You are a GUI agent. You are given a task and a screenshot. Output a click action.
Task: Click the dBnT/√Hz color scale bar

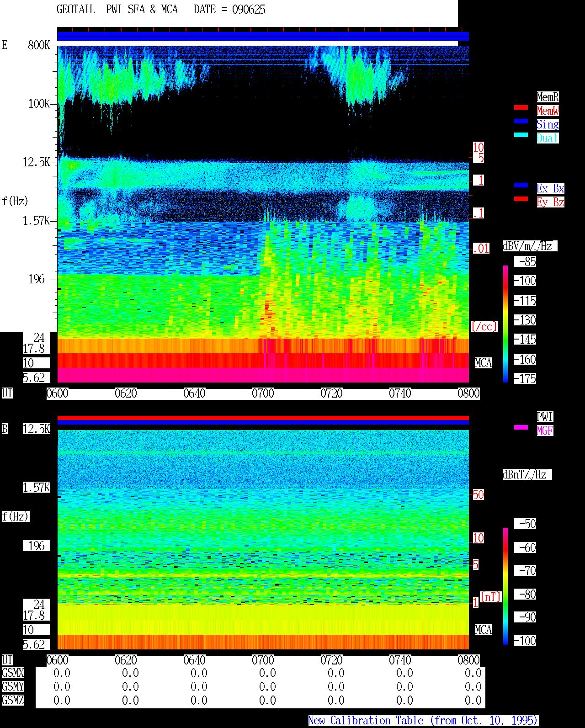pos(505,586)
